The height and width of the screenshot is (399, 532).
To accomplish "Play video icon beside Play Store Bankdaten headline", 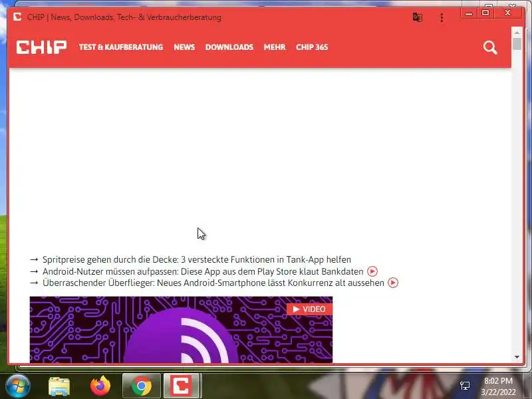I will tap(372, 271).
